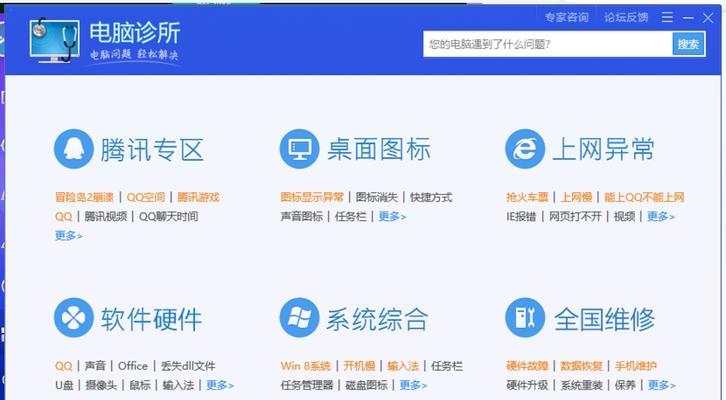Open 任务栏 under 桌面图标
This screenshot has height=400, width=726.
[x=350, y=216]
